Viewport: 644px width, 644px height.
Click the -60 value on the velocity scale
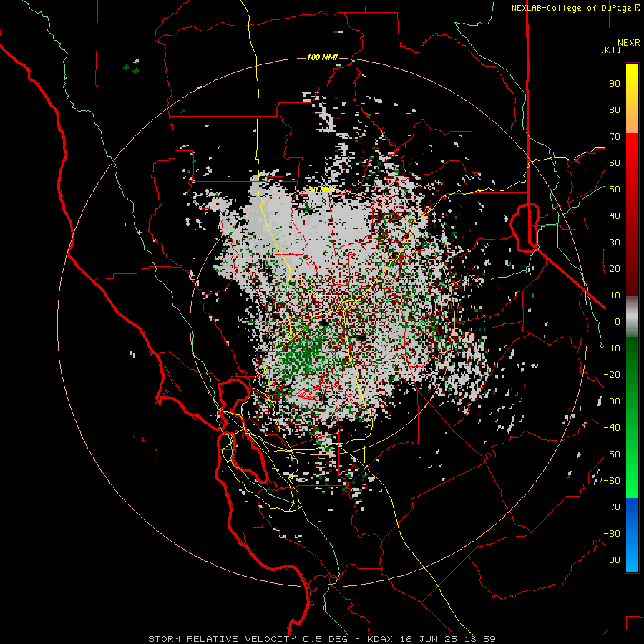(x=612, y=481)
